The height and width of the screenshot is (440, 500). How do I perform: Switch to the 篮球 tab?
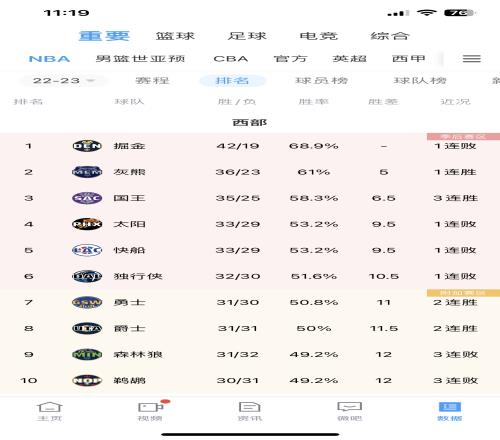tap(175, 36)
